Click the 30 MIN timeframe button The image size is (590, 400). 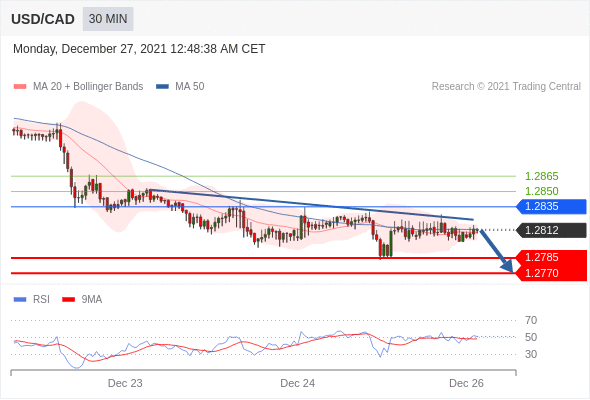[108, 19]
